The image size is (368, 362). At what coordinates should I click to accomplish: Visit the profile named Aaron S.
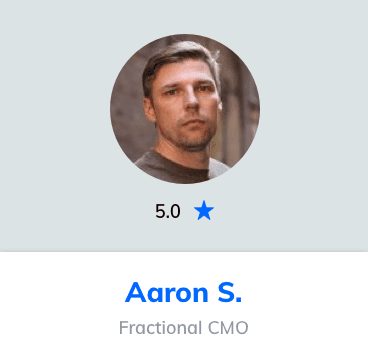(183, 292)
